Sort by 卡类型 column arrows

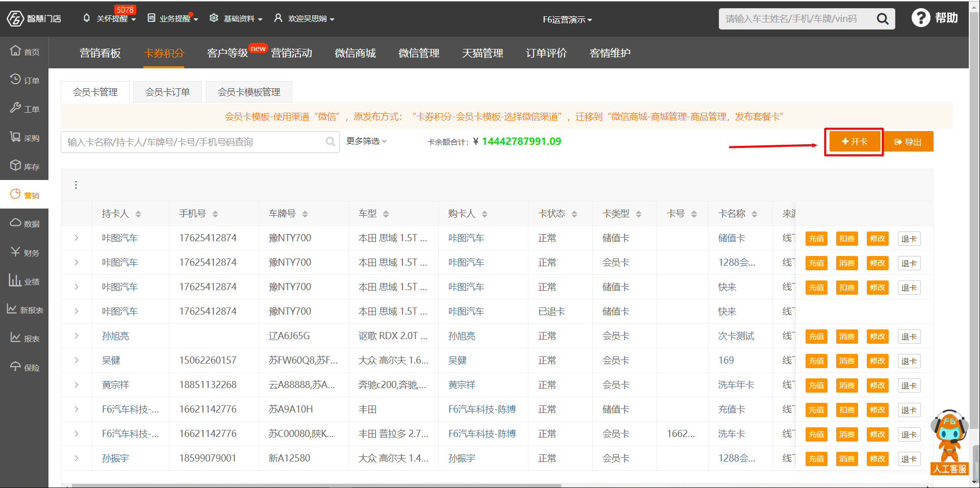tap(639, 214)
